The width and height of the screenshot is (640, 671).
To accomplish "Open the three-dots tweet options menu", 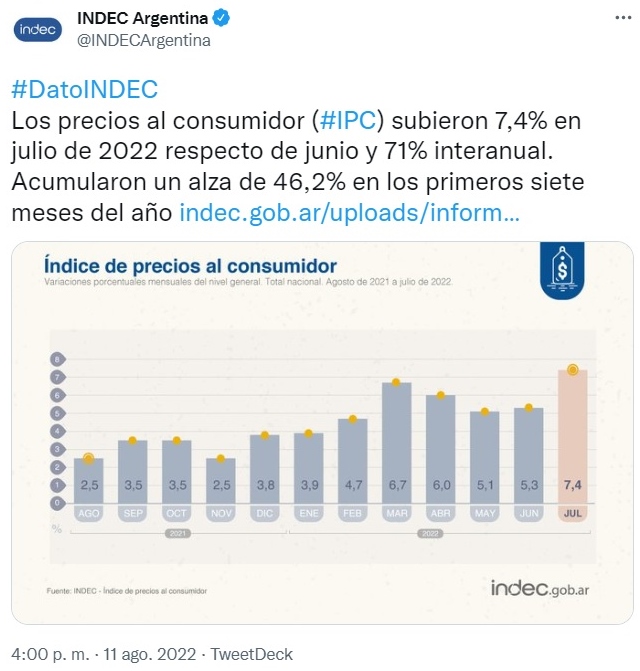I will click(x=623, y=18).
